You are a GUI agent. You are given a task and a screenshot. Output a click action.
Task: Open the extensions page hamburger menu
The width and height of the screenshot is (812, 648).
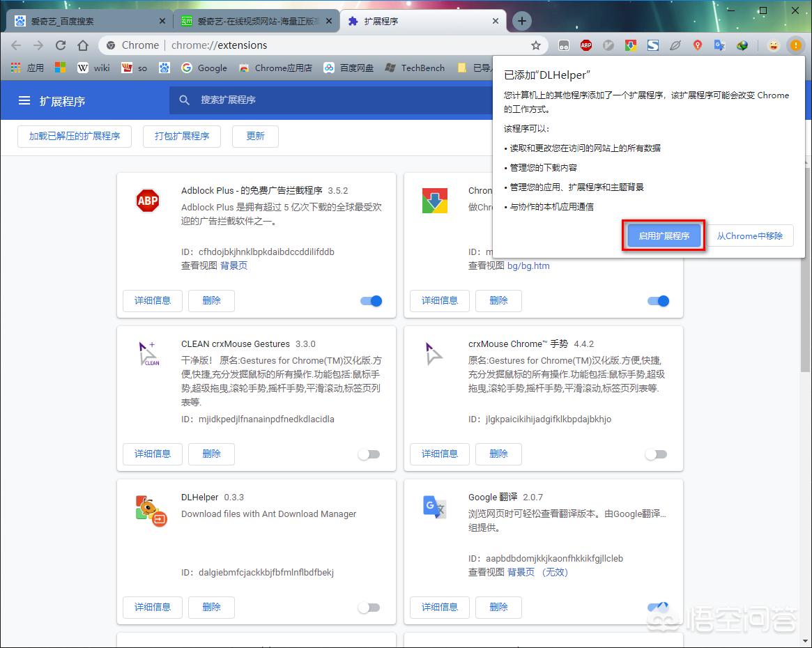tap(24, 100)
